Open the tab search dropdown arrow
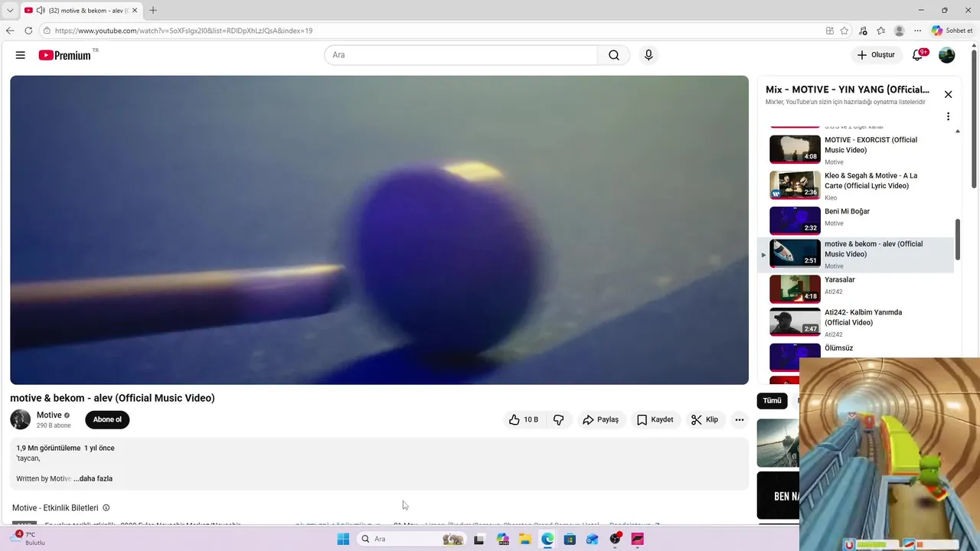Screen dimensions: 980x551 pyautogui.click(x=10, y=10)
